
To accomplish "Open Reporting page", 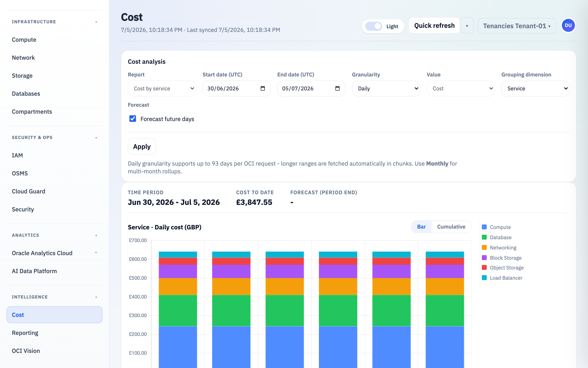I will tap(55, 333).
